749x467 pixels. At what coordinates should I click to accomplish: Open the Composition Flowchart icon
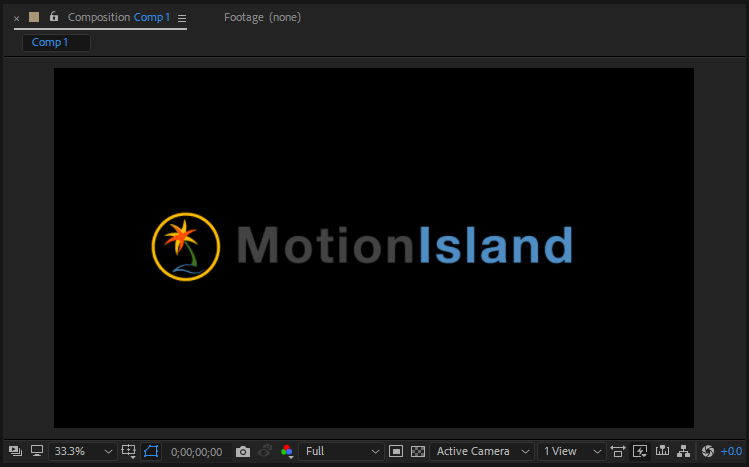coord(684,451)
